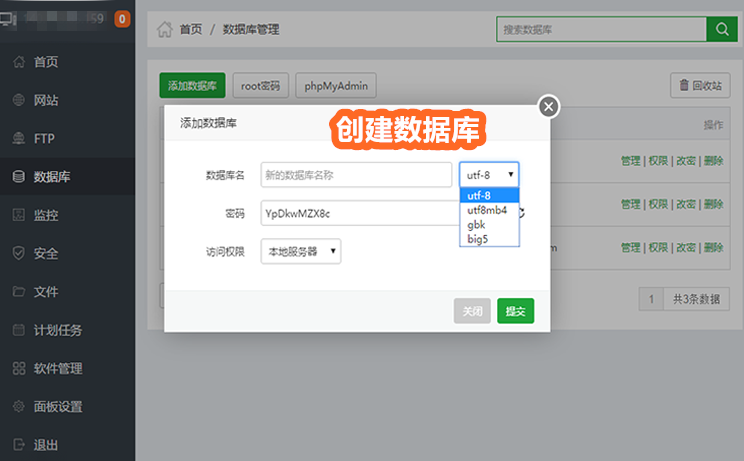Choose gbk encoding option
Image resolution: width=744 pixels, height=461 pixels.
pos(477,225)
